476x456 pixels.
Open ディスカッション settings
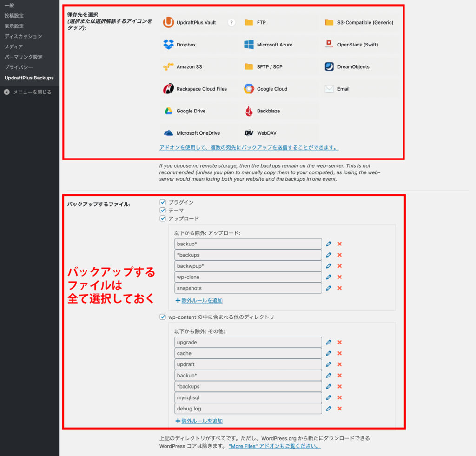pos(23,36)
